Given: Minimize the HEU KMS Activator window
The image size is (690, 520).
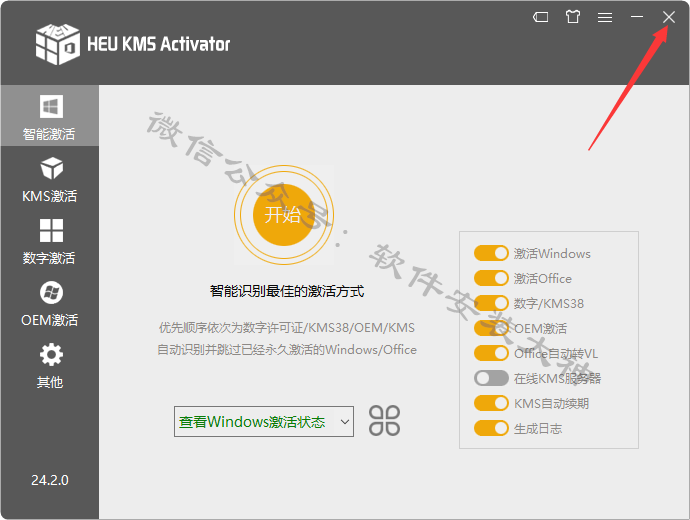Looking at the screenshot, I should [x=636, y=17].
